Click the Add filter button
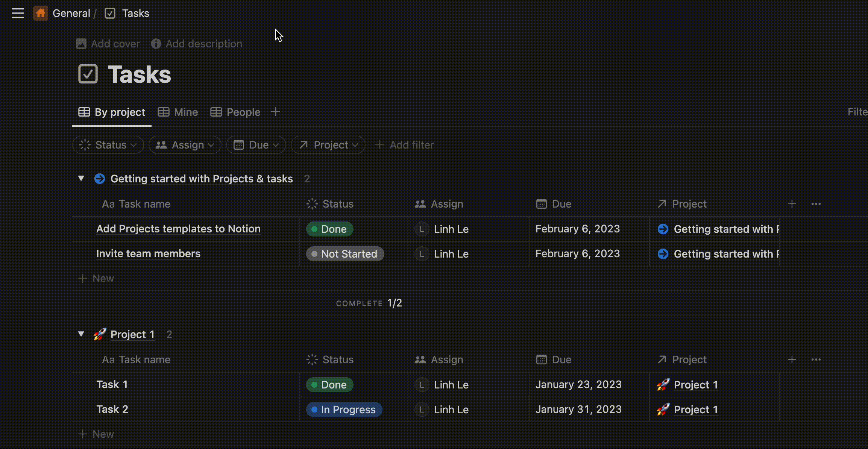The width and height of the screenshot is (868, 449). 404,145
